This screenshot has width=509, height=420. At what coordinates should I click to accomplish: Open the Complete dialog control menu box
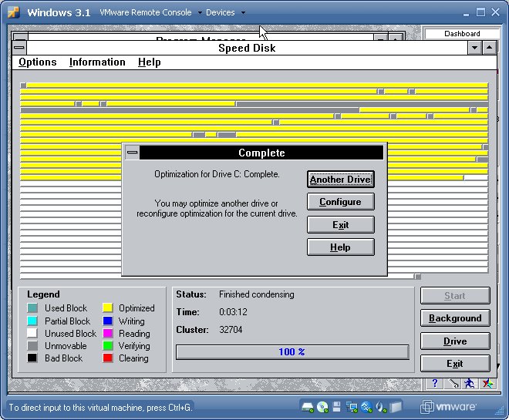pyautogui.click(x=133, y=153)
